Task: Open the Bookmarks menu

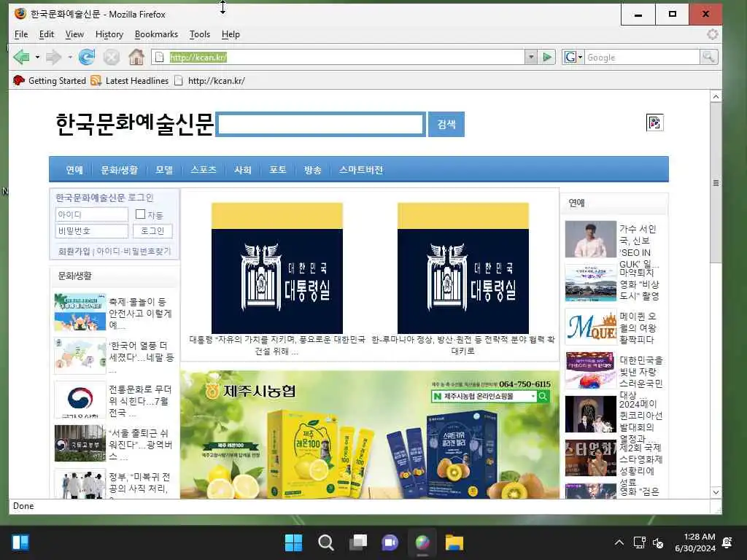Action: click(156, 34)
